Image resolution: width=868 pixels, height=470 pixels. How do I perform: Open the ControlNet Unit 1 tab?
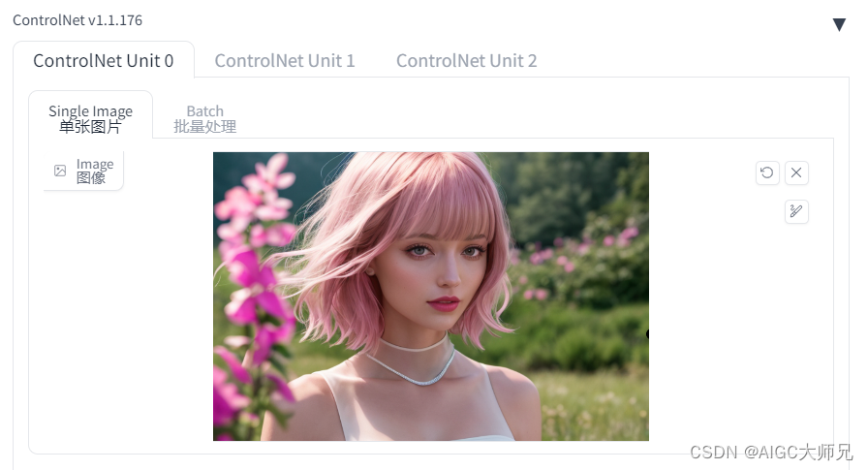[285, 60]
